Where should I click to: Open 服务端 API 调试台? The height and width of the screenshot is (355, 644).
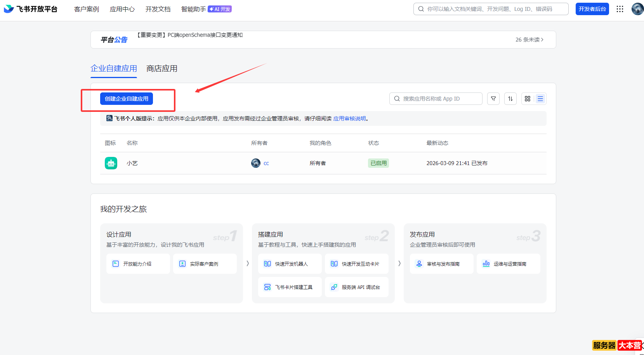[357, 287]
